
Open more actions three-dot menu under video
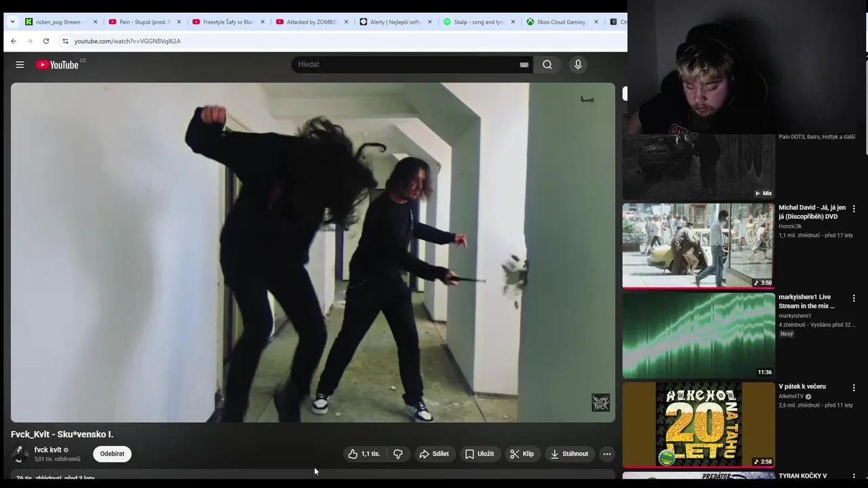coord(607,454)
